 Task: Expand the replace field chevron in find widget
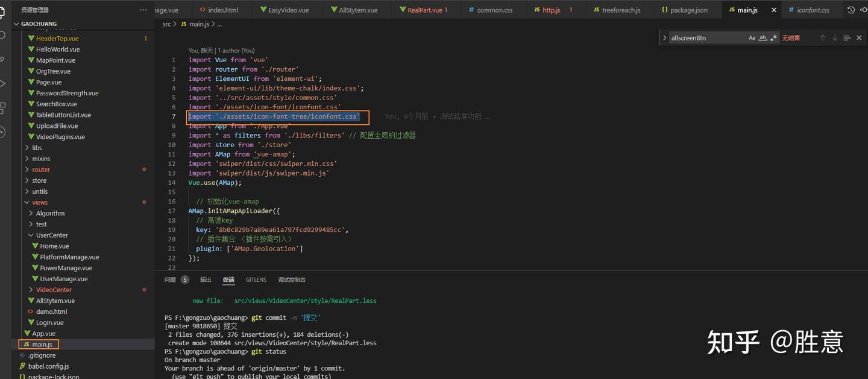click(665, 37)
